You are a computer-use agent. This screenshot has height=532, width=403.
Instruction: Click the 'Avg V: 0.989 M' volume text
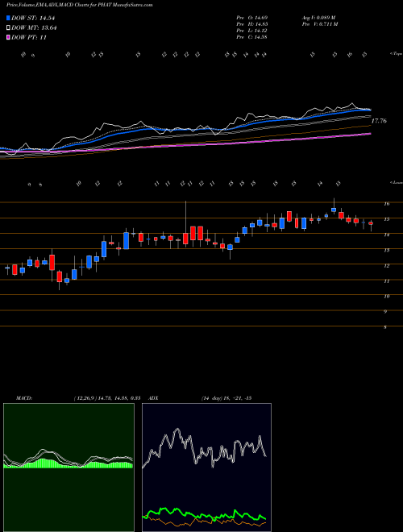318,18
